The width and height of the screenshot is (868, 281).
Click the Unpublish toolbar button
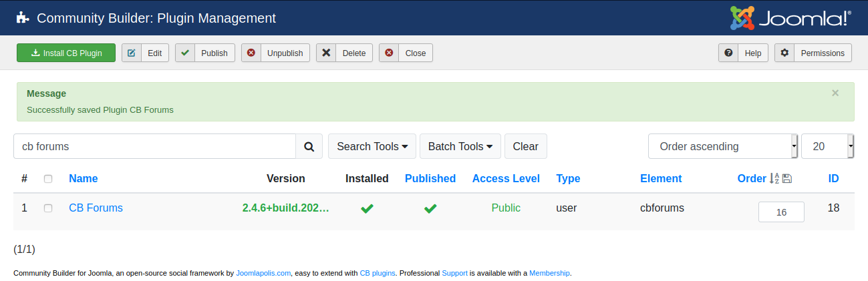click(275, 53)
